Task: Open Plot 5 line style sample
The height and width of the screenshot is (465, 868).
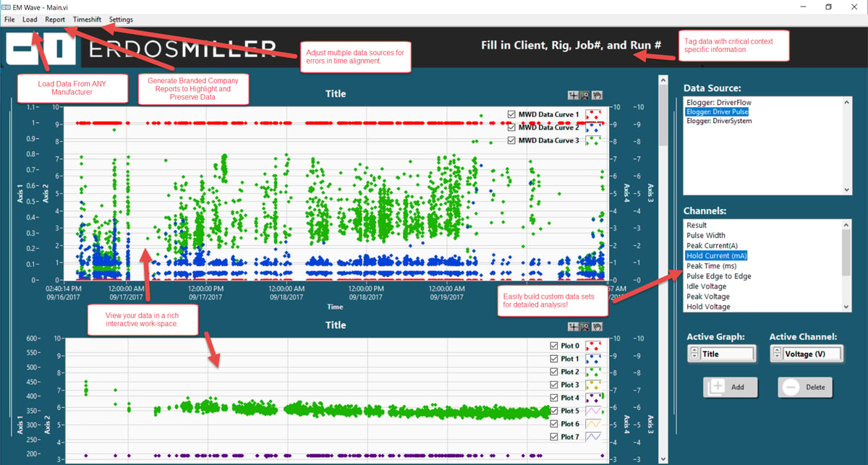Action: (x=593, y=411)
